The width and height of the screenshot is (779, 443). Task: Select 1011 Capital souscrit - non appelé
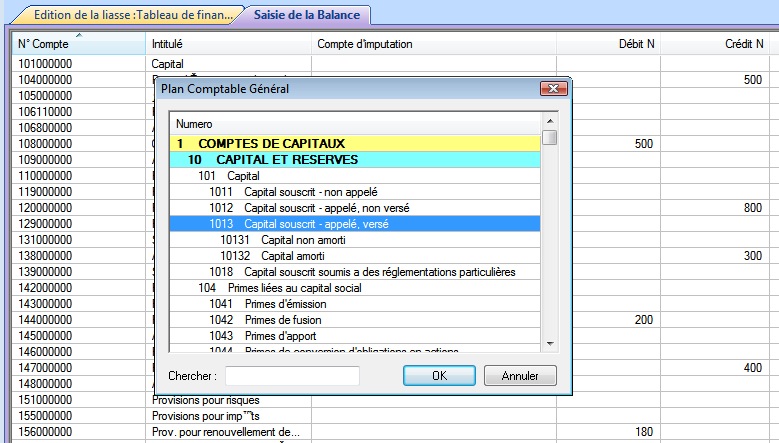point(355,192)
